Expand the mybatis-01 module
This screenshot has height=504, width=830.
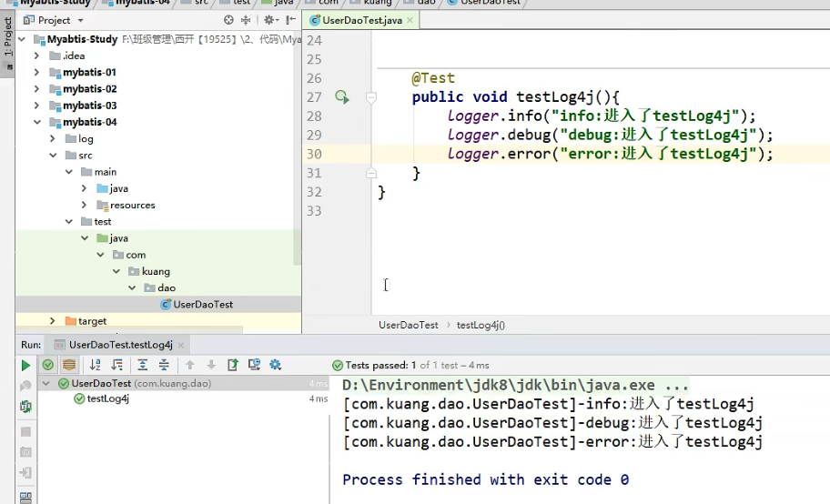coord(36,73)
